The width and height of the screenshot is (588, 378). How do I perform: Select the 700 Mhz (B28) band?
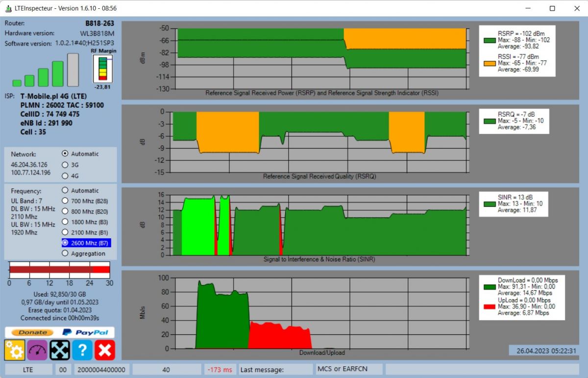pos(65,201)
